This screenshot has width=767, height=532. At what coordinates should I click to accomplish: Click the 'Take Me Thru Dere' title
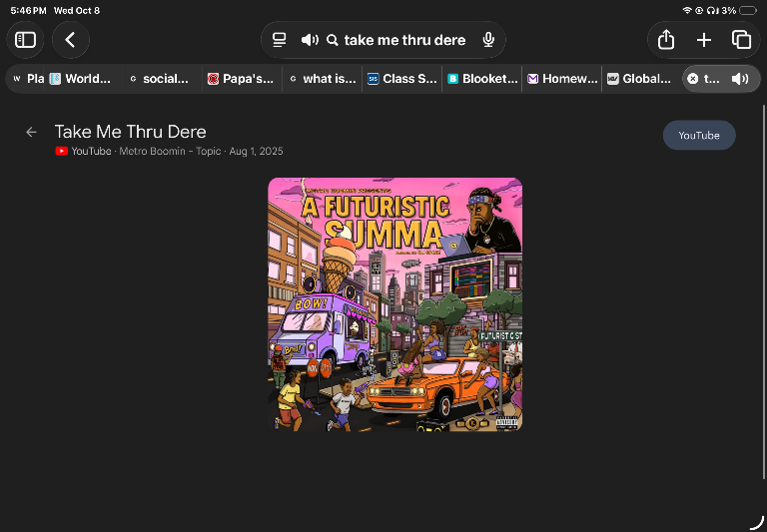point(130,132)
